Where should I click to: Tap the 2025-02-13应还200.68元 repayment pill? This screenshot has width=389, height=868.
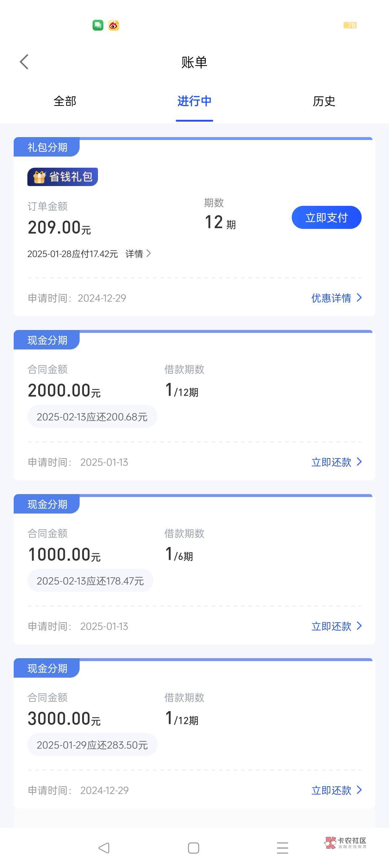pos(92,417)
